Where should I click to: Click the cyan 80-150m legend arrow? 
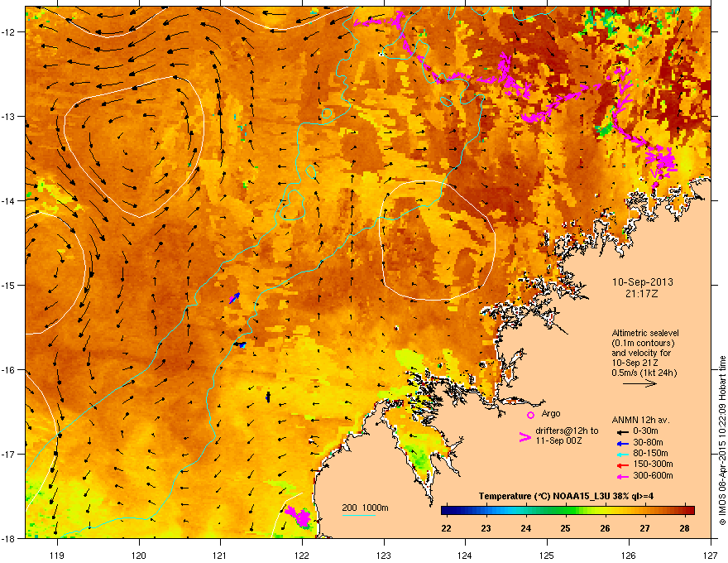click(622, 454)
